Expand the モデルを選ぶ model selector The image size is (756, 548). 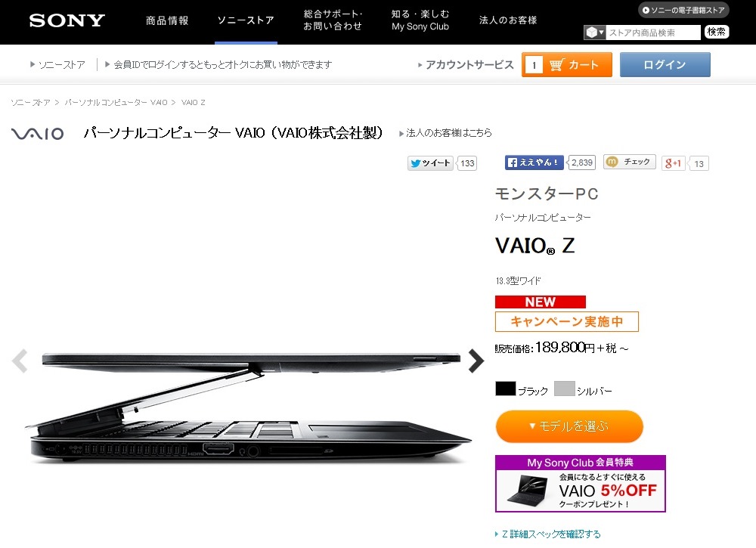(569, 426)
